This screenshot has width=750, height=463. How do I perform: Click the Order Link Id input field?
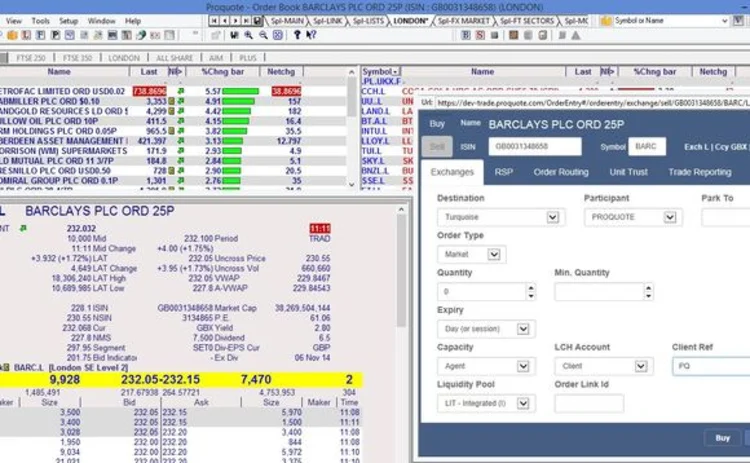pos(589,404)
